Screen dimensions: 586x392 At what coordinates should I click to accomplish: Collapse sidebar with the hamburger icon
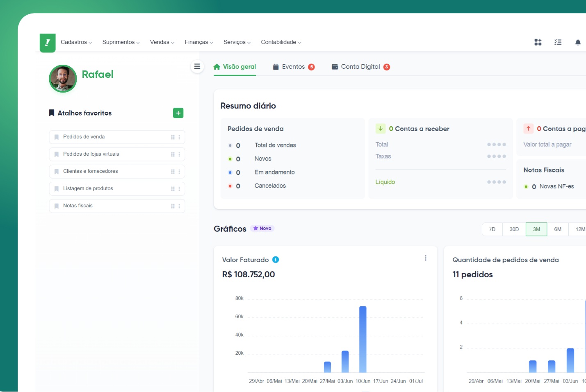pyautogui.click(x=197, y=66)
